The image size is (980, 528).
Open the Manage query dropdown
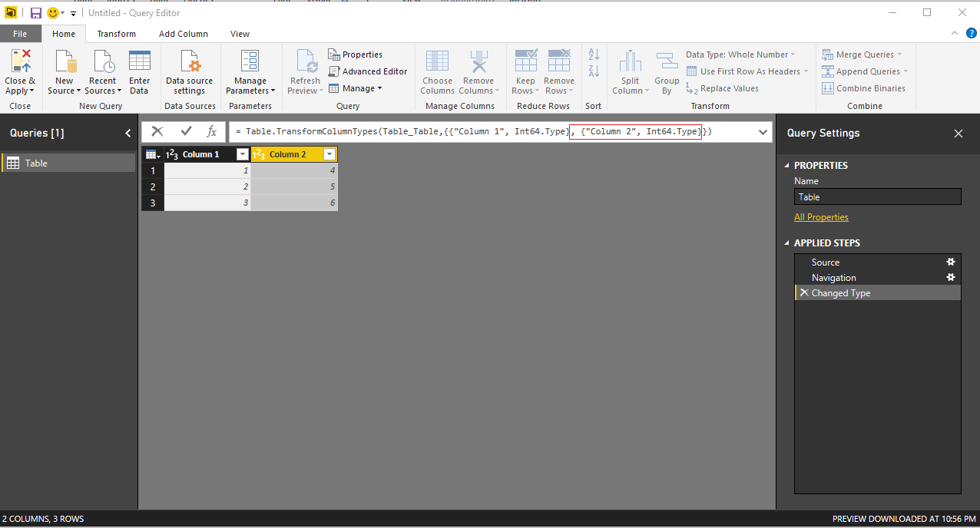(x=355, y=88)
